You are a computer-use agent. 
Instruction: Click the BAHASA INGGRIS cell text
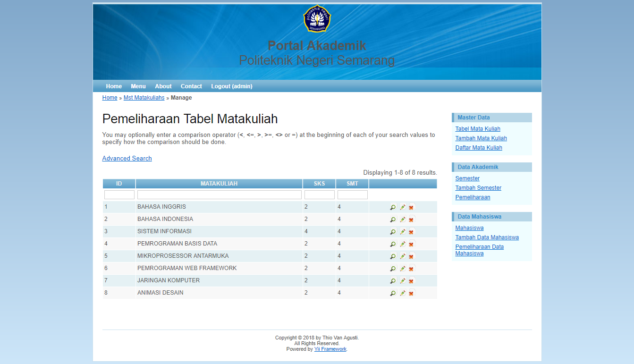point(161,207)
